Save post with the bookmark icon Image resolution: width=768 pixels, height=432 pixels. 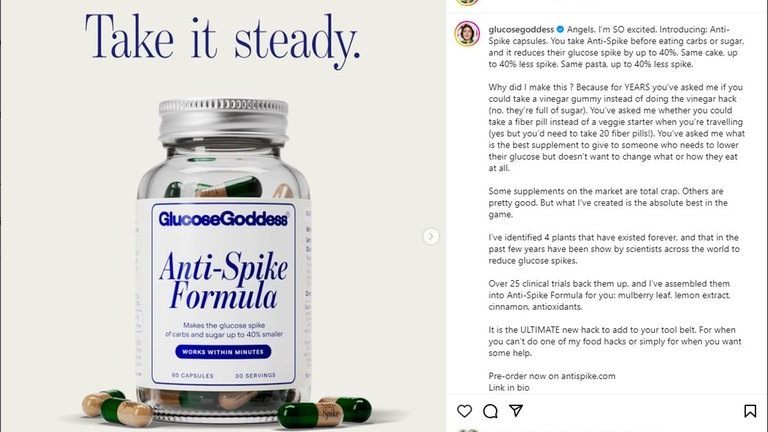[x=750, y=411]
